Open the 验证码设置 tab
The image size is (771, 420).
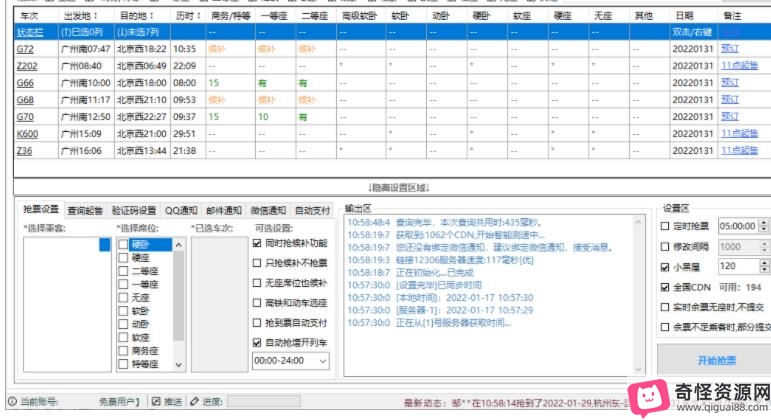point(134,210)
